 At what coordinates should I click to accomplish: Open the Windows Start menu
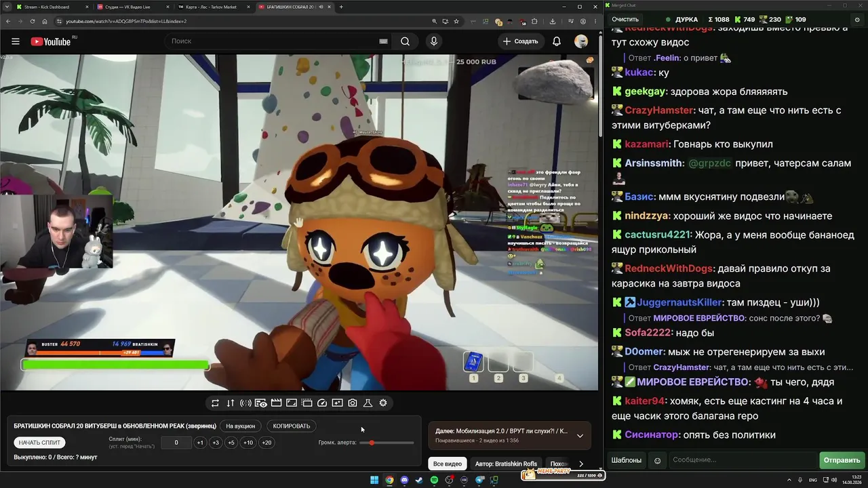pos(374,481)
